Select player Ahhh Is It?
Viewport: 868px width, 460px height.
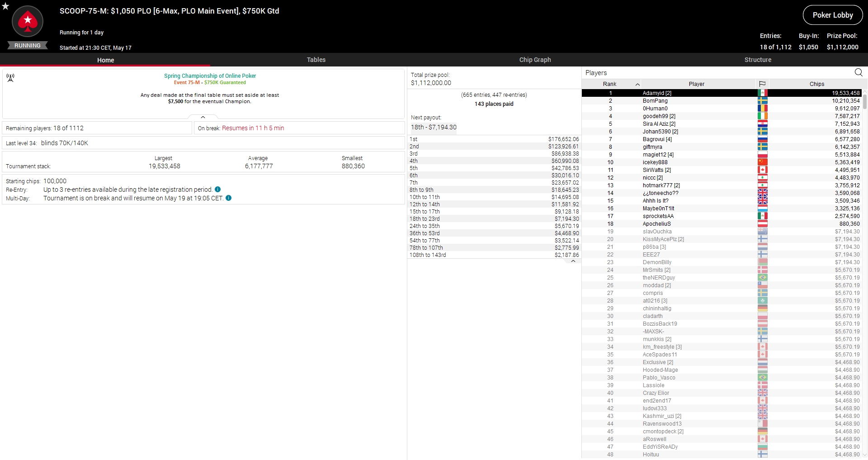click(722, 201)
